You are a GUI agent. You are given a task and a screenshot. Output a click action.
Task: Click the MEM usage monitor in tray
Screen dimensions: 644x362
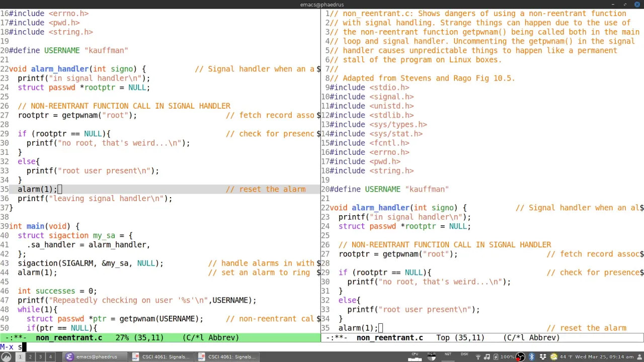click(431, 356)
